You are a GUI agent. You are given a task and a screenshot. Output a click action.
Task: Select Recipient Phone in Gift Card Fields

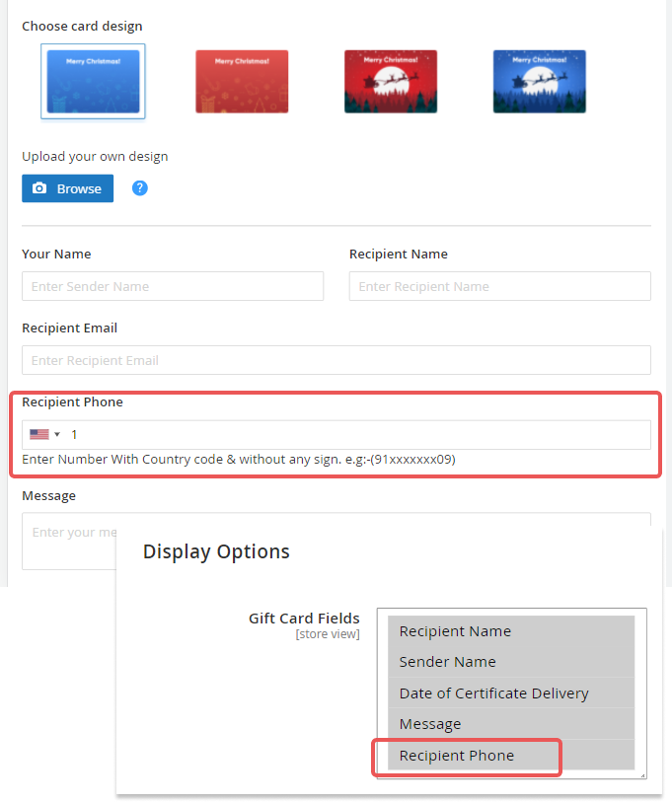(510, 756)
